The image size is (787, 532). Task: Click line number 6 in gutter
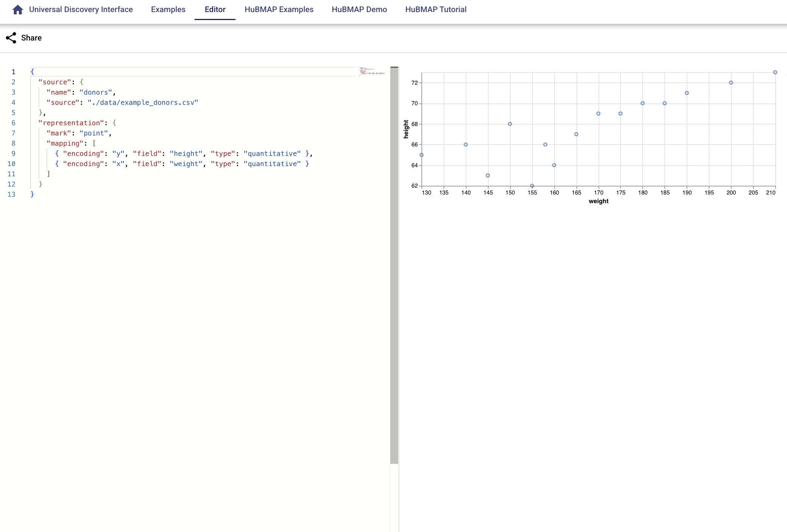(x=13, y=123)
